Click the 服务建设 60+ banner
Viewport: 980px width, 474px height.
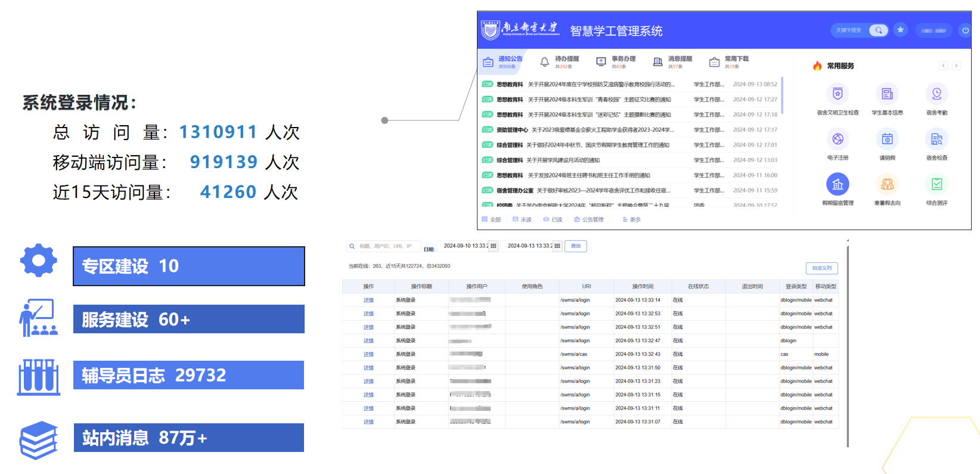[x=189, y=319]
